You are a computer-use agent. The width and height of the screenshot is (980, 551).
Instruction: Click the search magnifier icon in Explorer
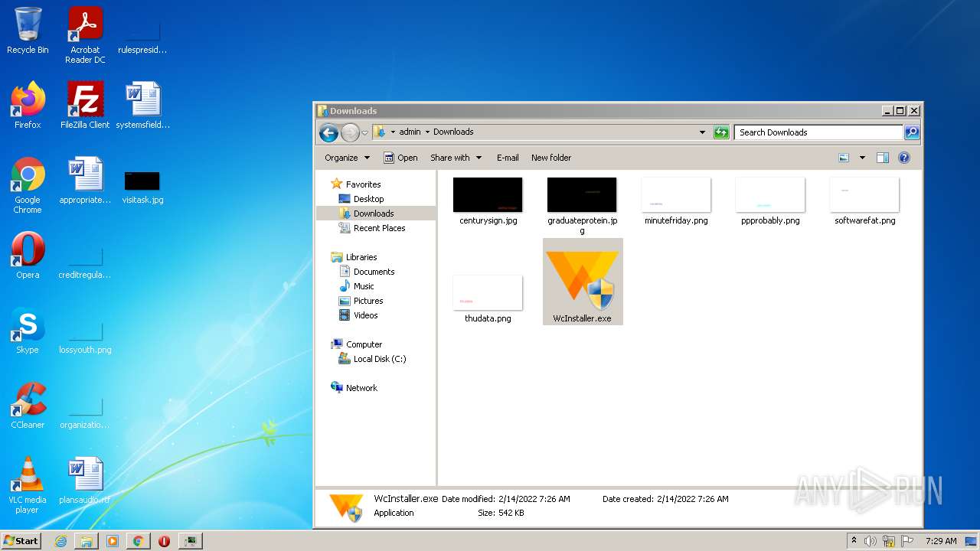coord(912,132)
